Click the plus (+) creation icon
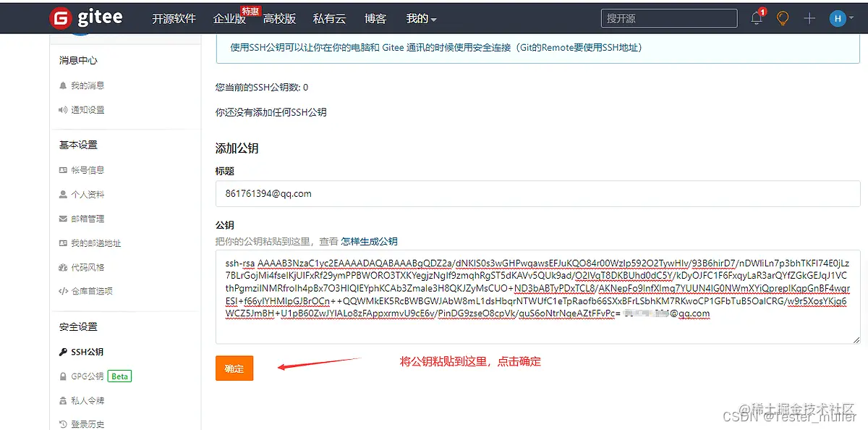The image size is (868, 430). (809, 18)
